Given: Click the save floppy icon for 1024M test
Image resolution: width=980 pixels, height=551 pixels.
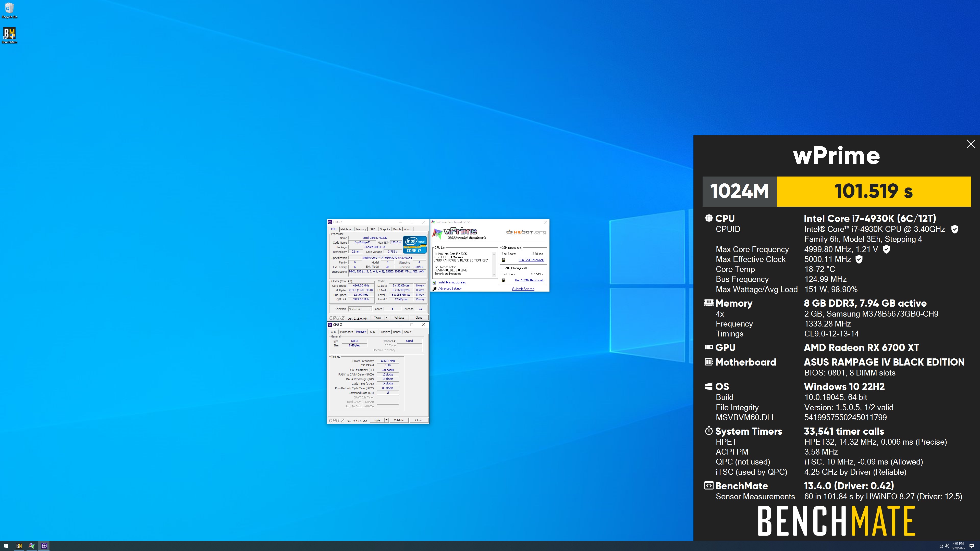Looking at the screenshot, I should click(x=503, y=281).
